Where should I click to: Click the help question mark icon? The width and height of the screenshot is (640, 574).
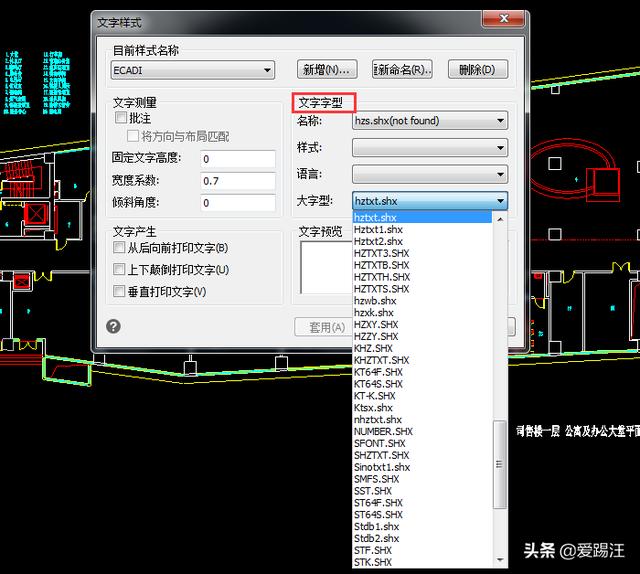pyautogui.click(x=113, y=326)
